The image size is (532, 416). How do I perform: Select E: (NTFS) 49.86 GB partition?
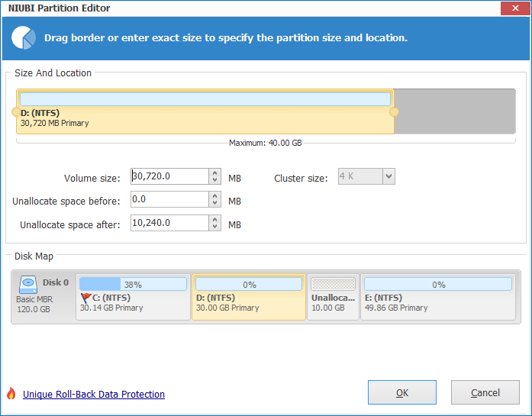click(438, 297)
